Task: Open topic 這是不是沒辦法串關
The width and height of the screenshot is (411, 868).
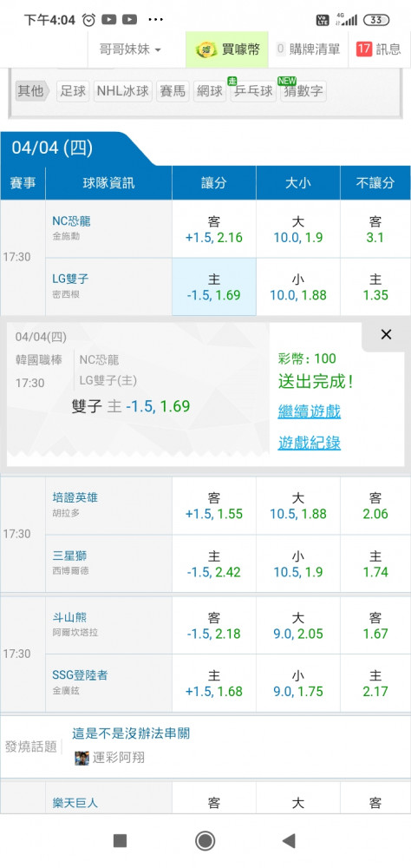Action: (131, 733)
